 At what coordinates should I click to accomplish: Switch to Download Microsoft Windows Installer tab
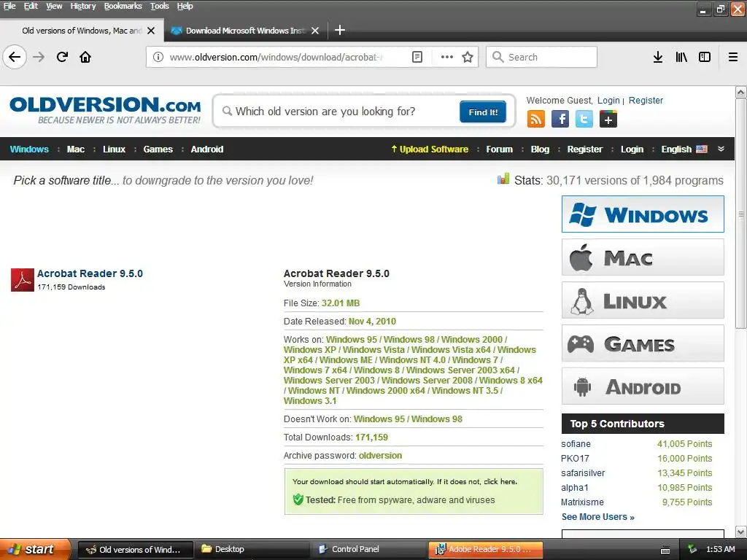point(245,31)
